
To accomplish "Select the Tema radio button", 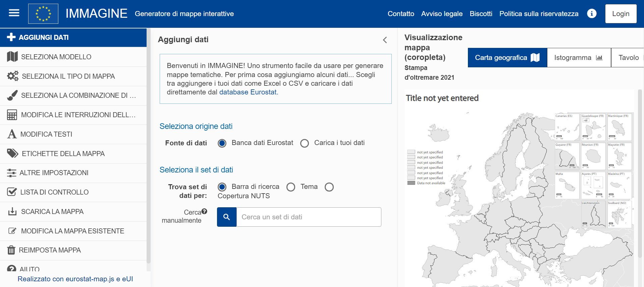I will [x=291, y=187].
